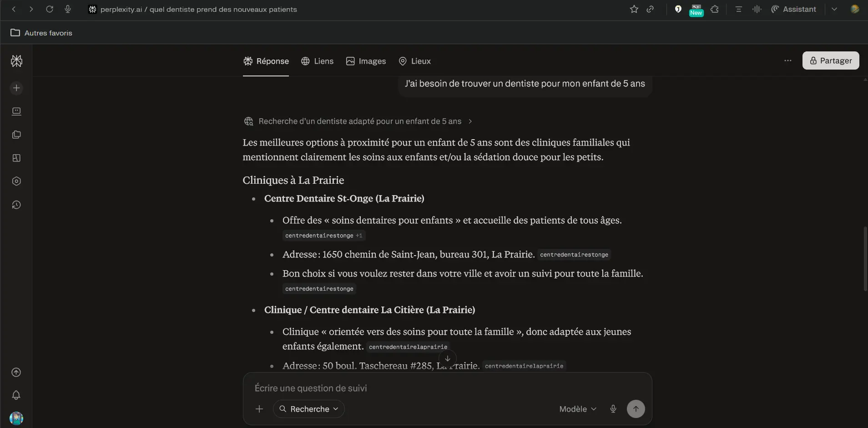Open the computer screen sidebar icon
Viewport: 868px width, 428px height.
tap(16, 111)
